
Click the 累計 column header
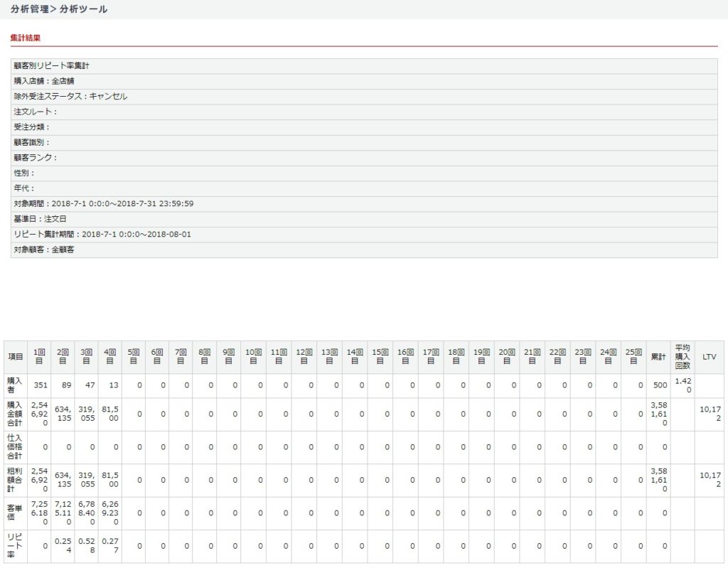(658, 357)
